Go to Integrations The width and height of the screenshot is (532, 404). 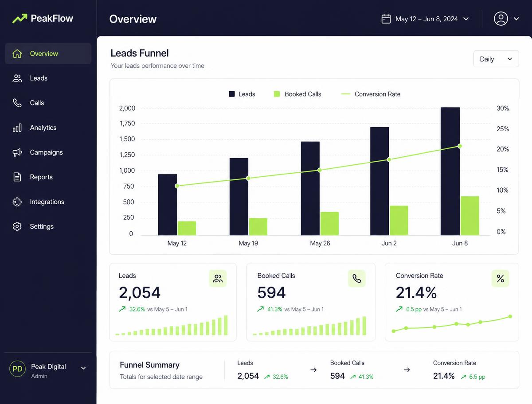[x=48, y=202]
